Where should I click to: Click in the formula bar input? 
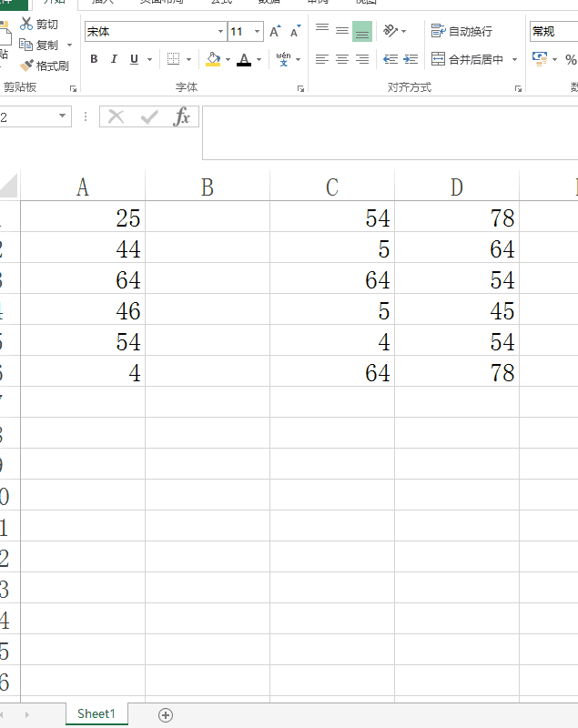coord(390,133)
